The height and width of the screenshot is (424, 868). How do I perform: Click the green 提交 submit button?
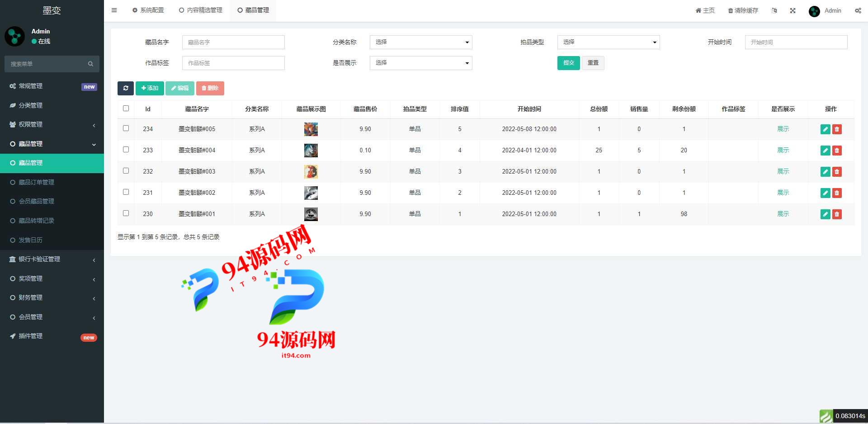pyautogui.click(x=568, y=63)
